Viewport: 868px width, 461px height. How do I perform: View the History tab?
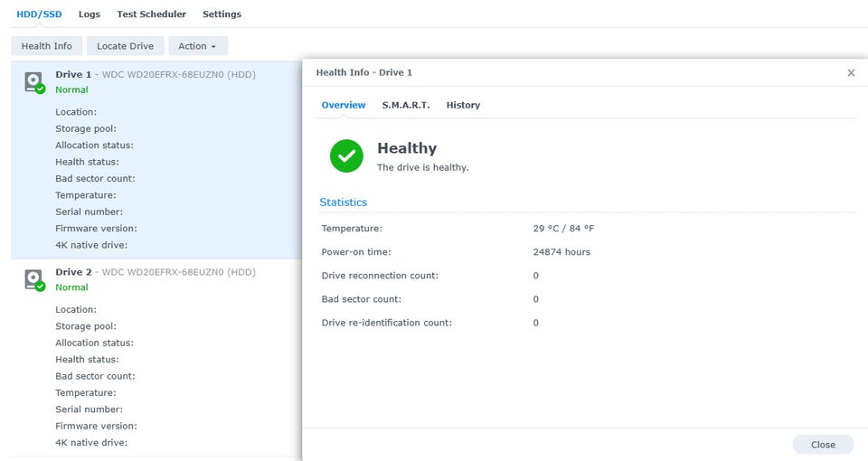[x=463, y=105]
